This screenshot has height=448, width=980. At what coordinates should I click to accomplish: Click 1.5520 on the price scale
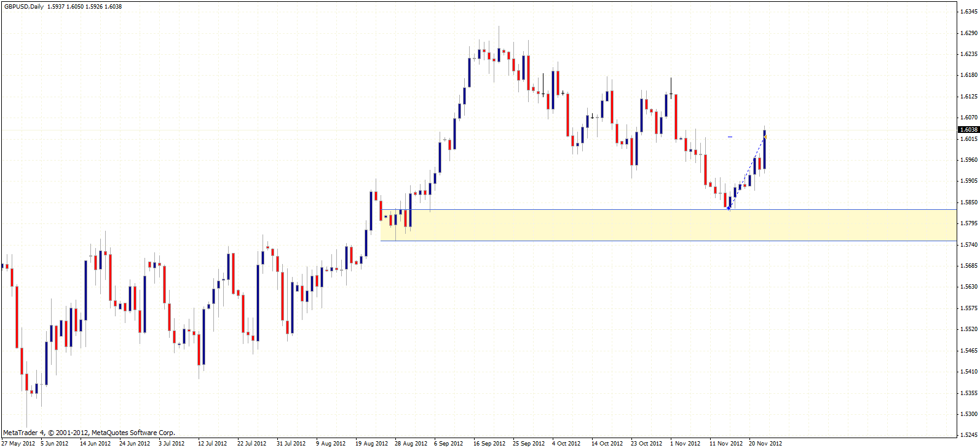pos(969,329)
